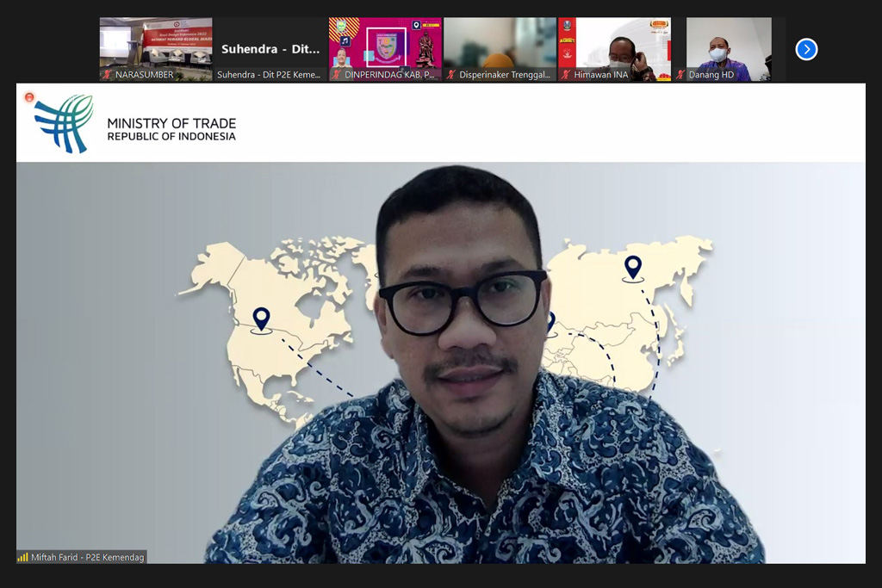Click the map pin over northern Asia
Viewport: 882px width, 588px height.
tap(633, 268)
